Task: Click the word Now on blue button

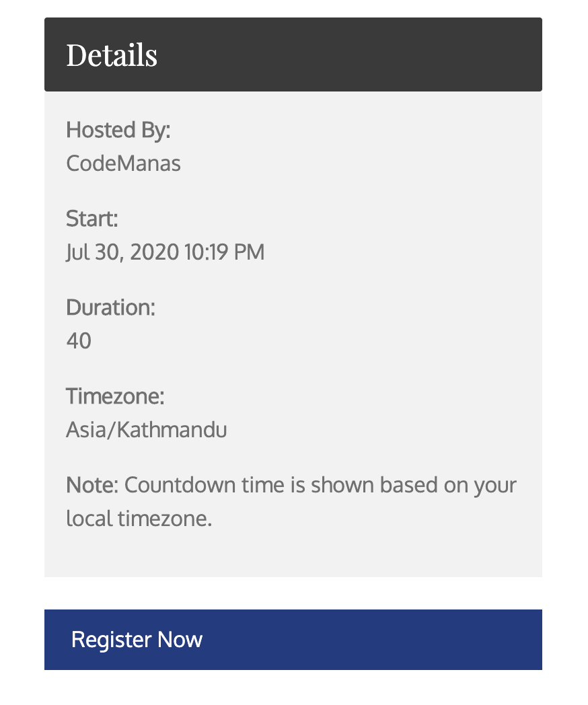Action: (180, 639)
